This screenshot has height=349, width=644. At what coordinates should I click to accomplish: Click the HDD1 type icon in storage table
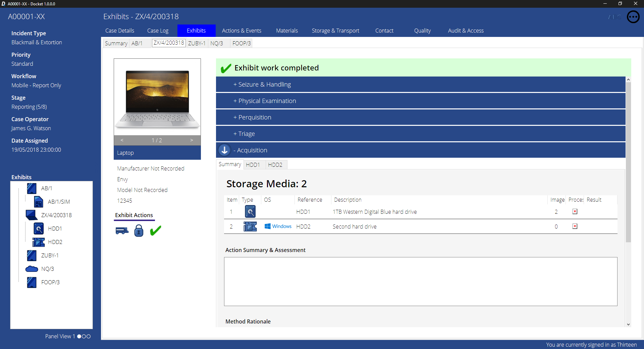pos(250,212)
